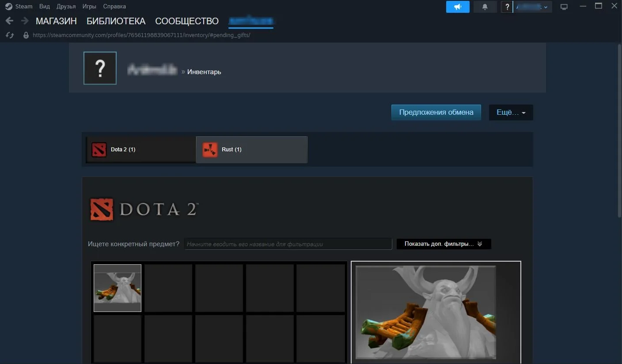The height and width of the screenshot is (364, 622).
Task: Open the БИБЛИОТЕКА section
Action: pyautogui.click(x=116, y=21)
